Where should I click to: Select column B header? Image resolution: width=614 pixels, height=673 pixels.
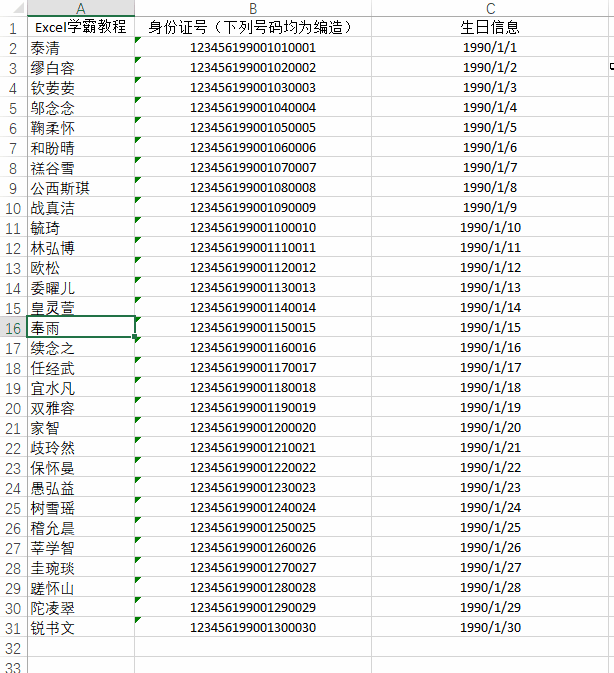(253, 8)
